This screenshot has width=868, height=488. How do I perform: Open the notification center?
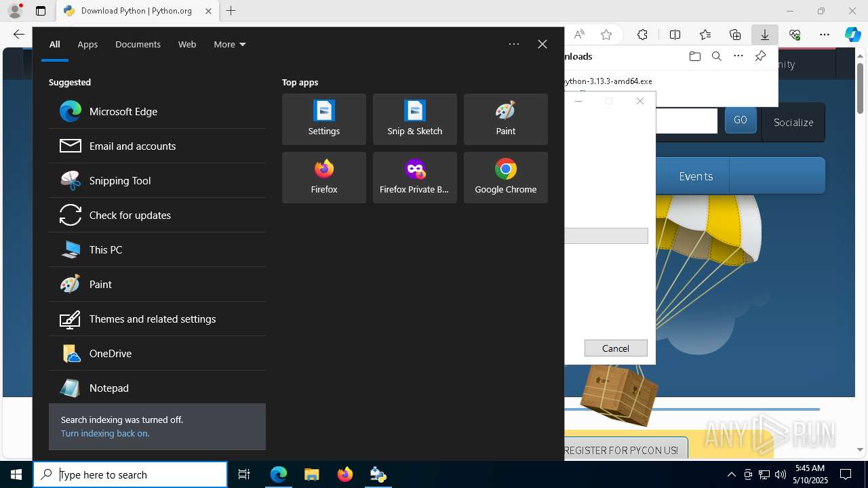pyautogui.click(x=846, y=474)
